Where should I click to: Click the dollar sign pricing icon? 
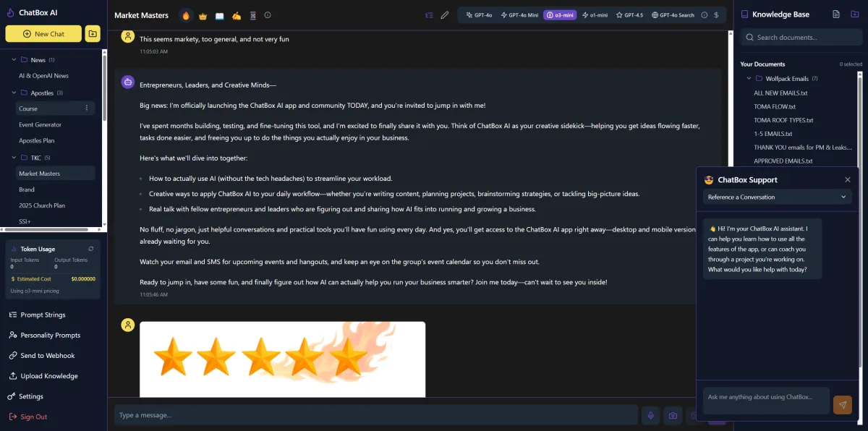[x=716, y=14]
